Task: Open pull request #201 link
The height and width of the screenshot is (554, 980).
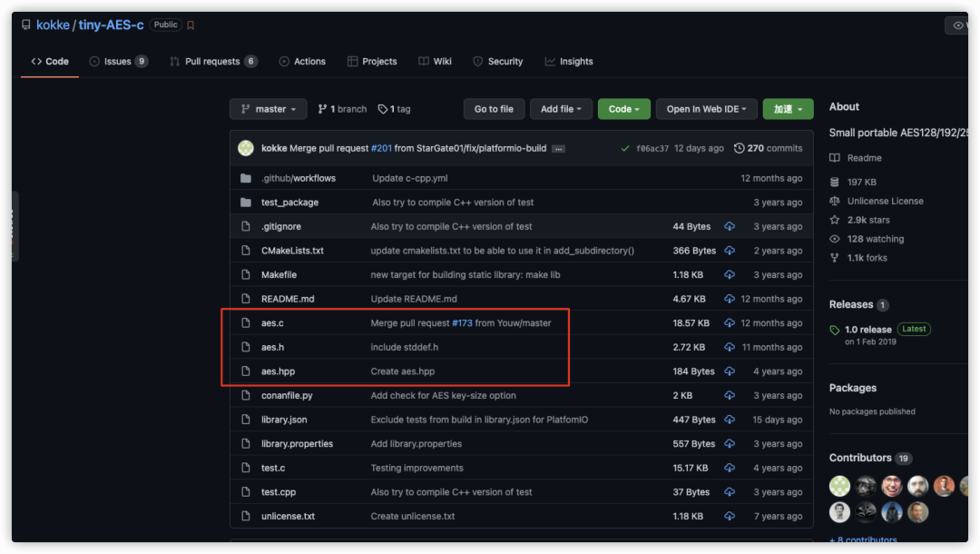Action: pyautogui.click(x=381, y=148)
